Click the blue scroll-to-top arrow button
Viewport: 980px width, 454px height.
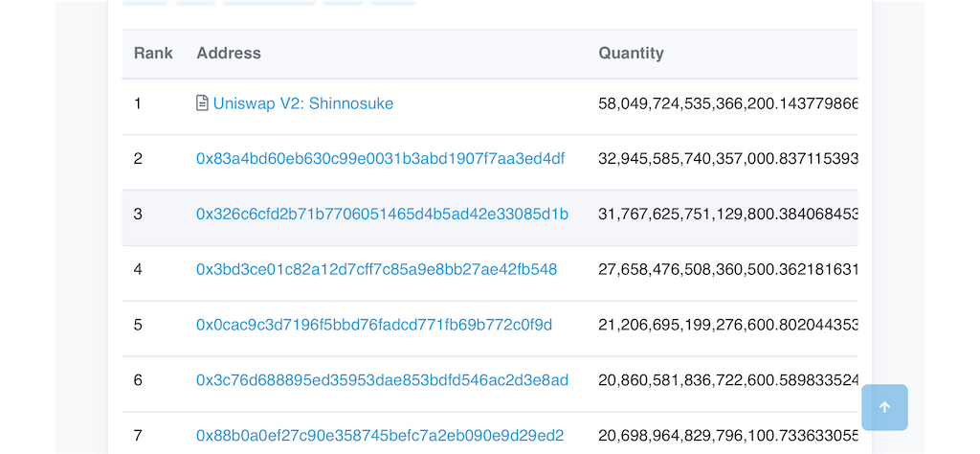(884, 408)
